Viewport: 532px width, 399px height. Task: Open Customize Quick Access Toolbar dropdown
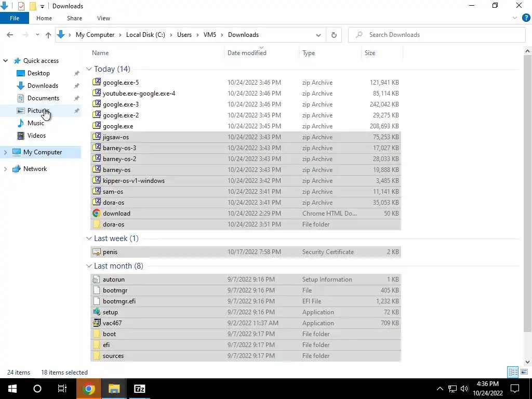pyautogui.click(x=42, y=6)
